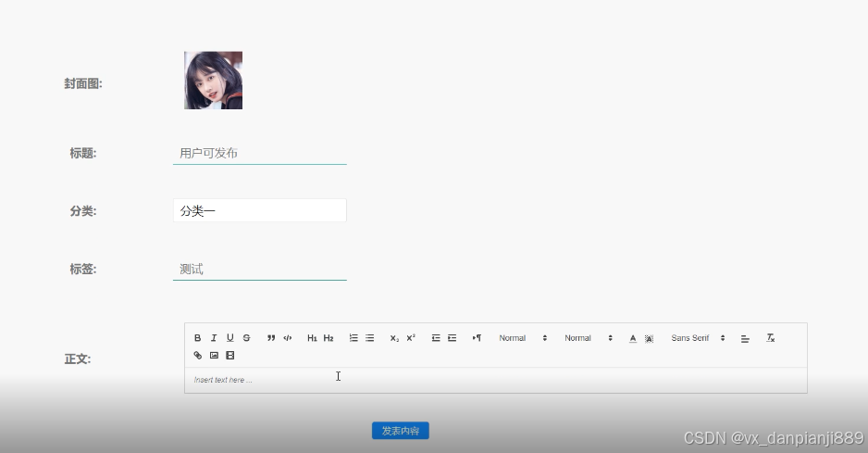Increase text indent

coord(453,338)
